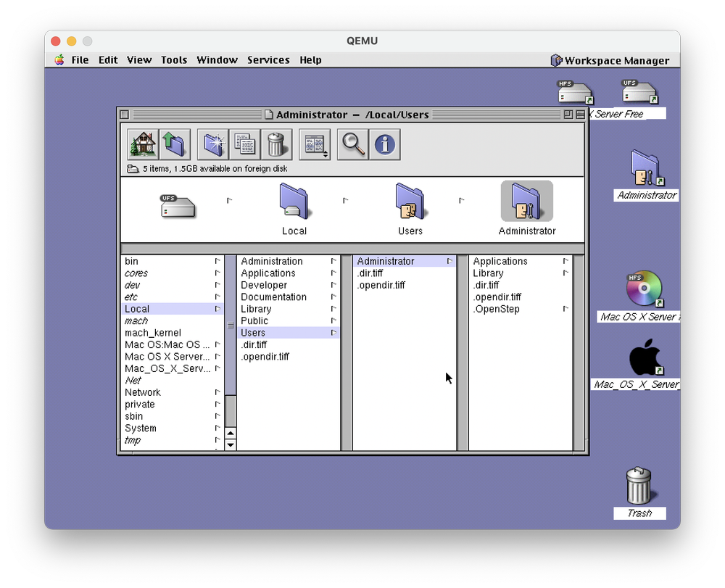Screen dimensions: 725x588
Task: Select the private folder row
Action: [173, 405]
